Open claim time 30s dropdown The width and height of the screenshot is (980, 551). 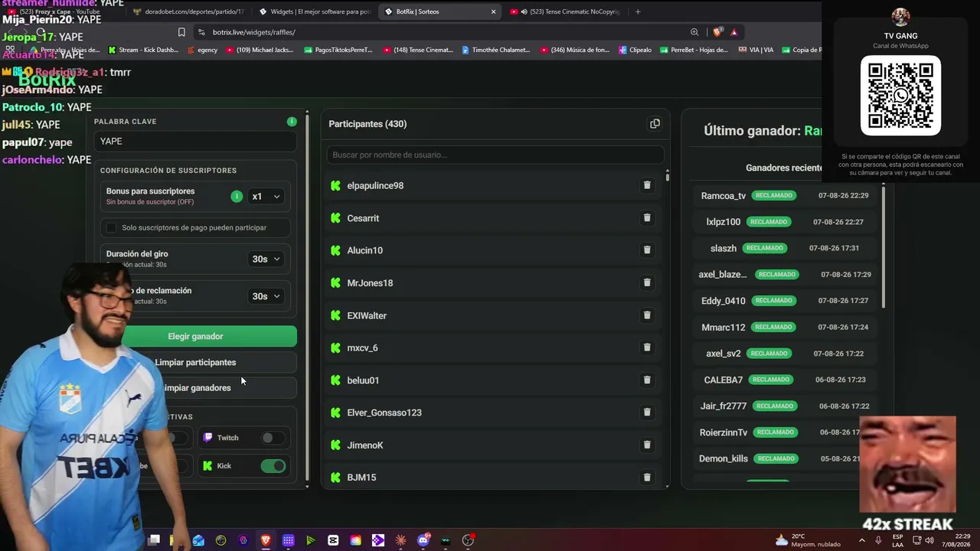coord(266,296)
